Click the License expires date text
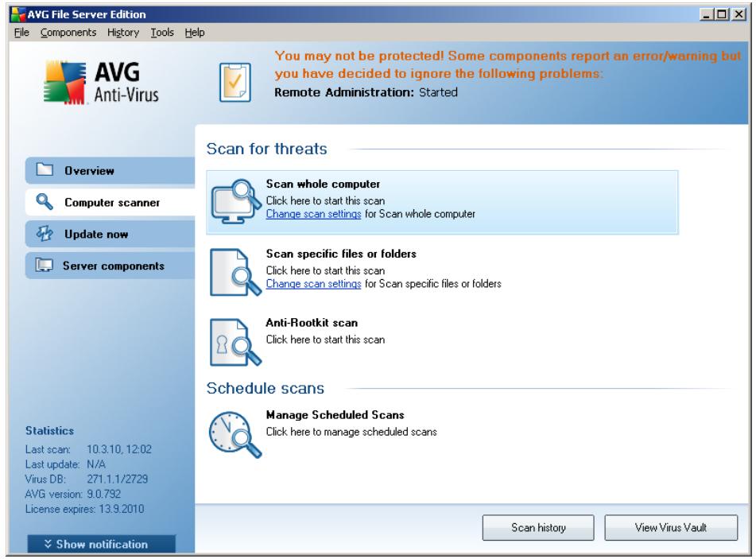This screenshot has height=559, width=756. pyautogui.click(x=84, y=510)
